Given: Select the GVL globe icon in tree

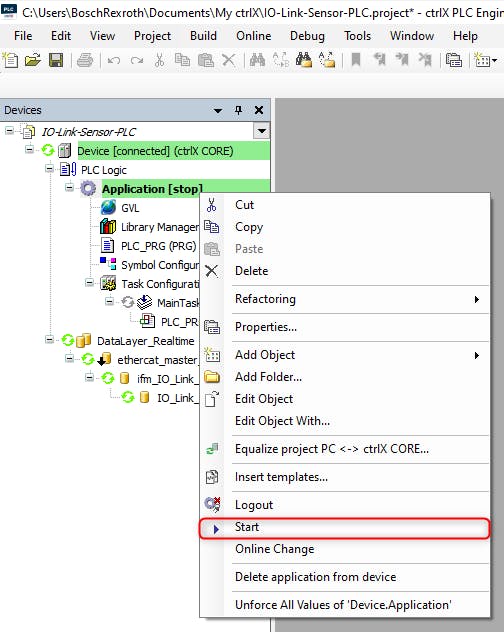Looking at the screenshot, I should pos(108,208).
